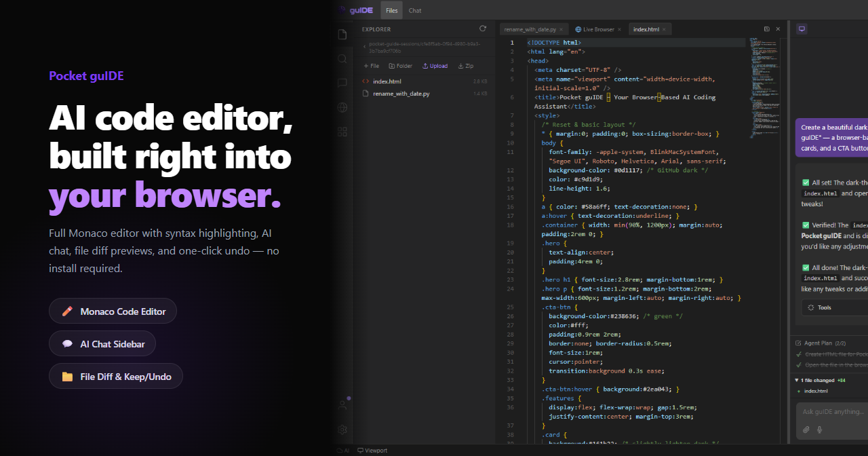The height and width of the screenshot is (456, 868).
Task: Open the chat bubble icon in activity bar
Action: pos(342,83)
